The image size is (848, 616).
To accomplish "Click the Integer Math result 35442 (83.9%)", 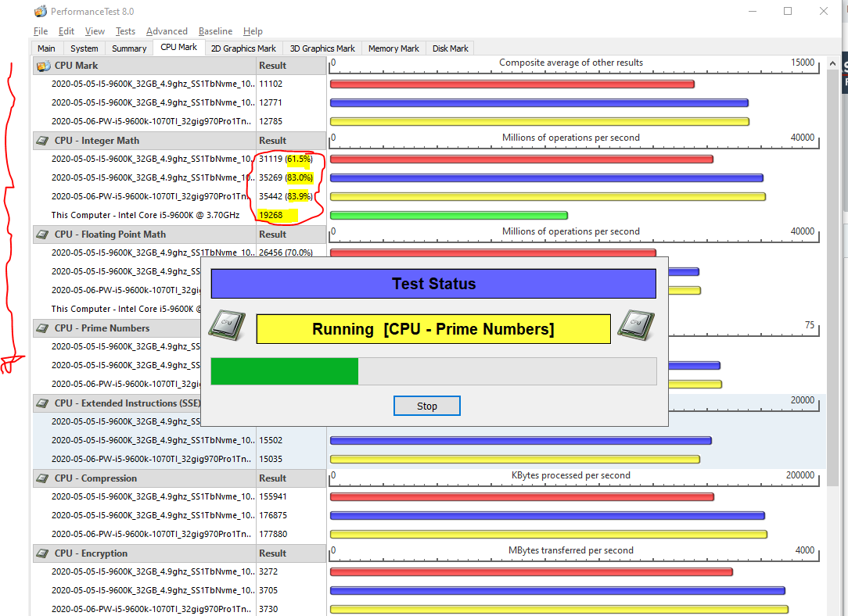I will tap(286, 197).
